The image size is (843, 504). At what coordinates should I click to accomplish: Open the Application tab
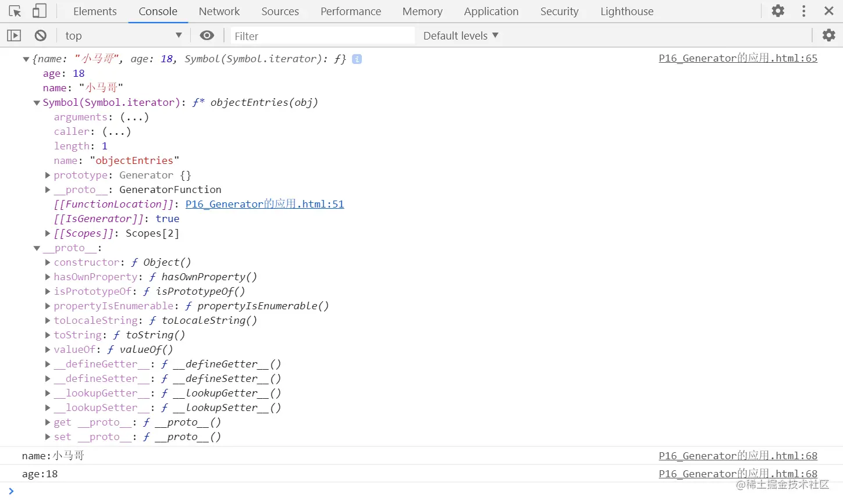click(491, 11)
